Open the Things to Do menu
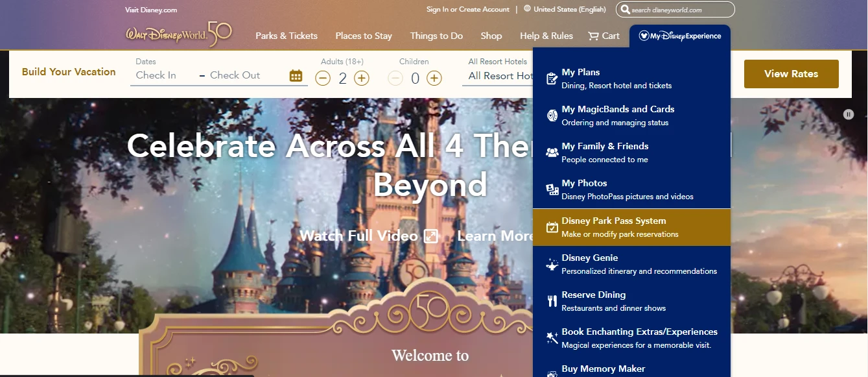The width and height of the screenshot is (868, 377). [x=436, y=36]
